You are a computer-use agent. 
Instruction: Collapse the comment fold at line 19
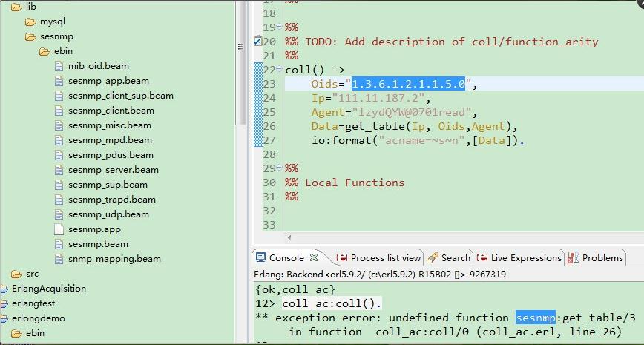pos(279,26)
